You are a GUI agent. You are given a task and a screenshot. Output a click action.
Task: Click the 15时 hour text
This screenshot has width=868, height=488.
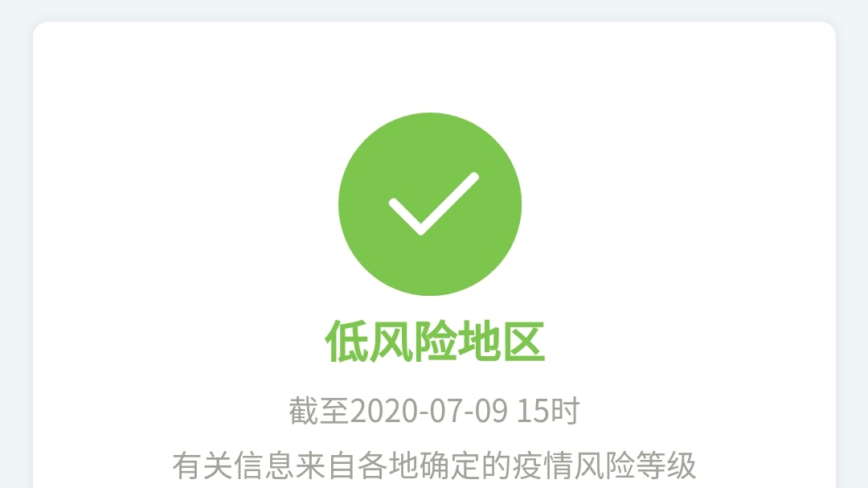(548, 411)
